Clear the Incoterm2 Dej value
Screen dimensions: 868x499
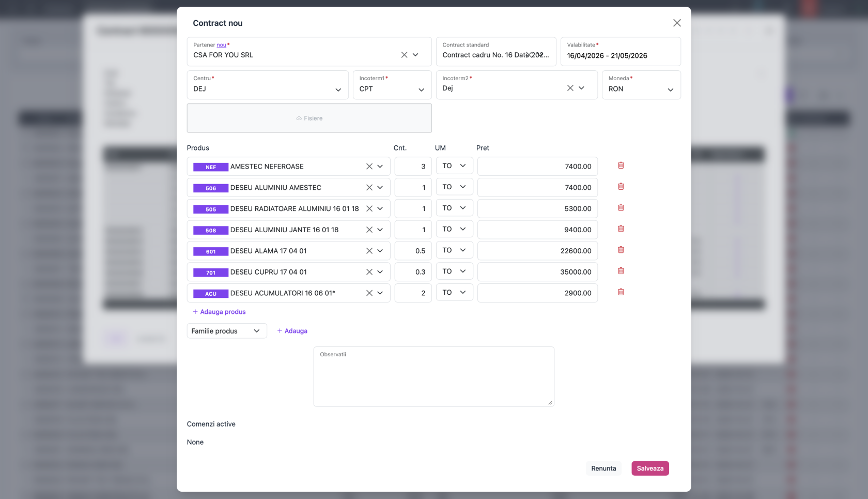[x=570, y=88]
